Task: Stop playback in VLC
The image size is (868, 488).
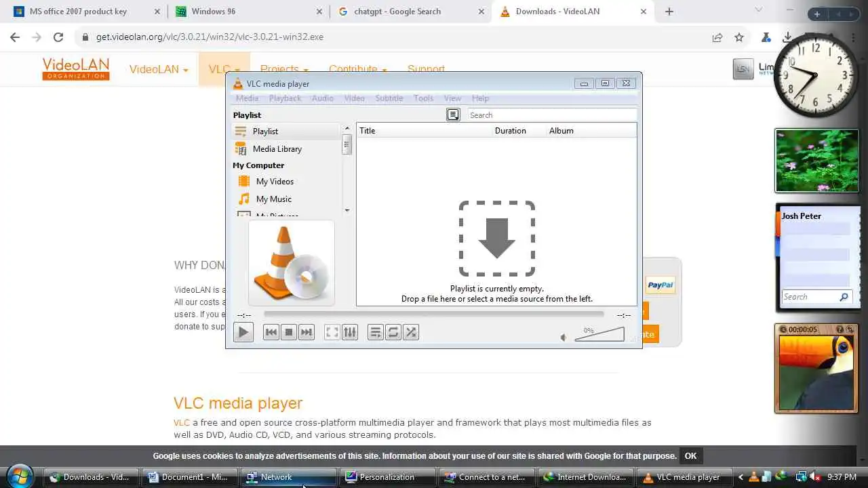Action: [289, 332]
